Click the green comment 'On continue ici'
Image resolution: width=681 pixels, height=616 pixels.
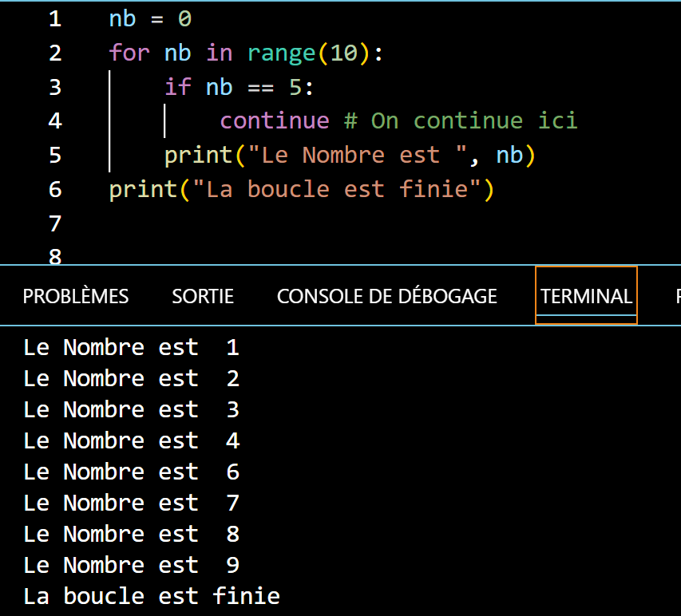[473, 121]
